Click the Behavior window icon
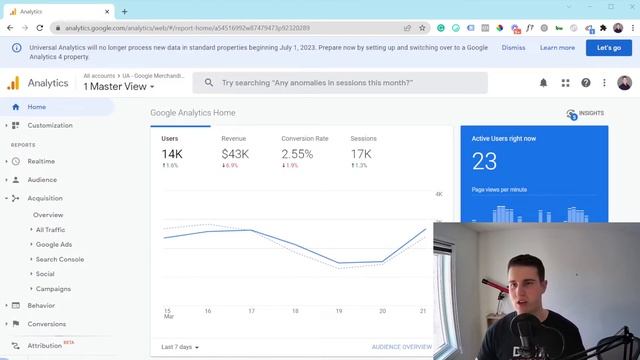This screenshot has height=360, width=640. (x=16, y=305)
